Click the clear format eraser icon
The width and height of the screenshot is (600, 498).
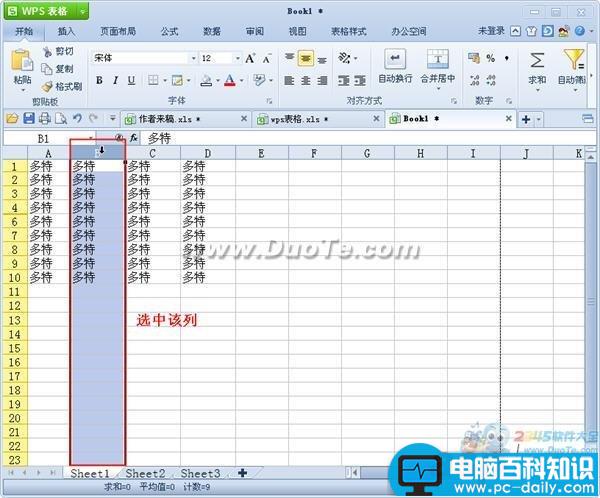pos(259,80)
